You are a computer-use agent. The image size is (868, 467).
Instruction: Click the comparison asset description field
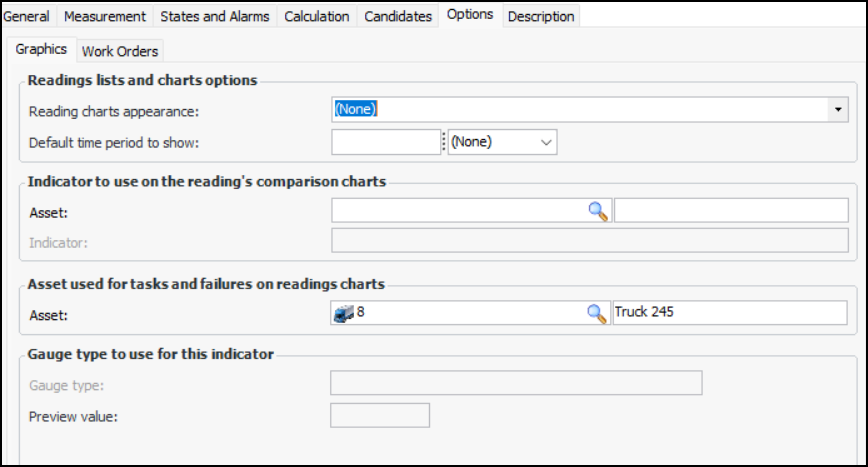pos(731,211)
